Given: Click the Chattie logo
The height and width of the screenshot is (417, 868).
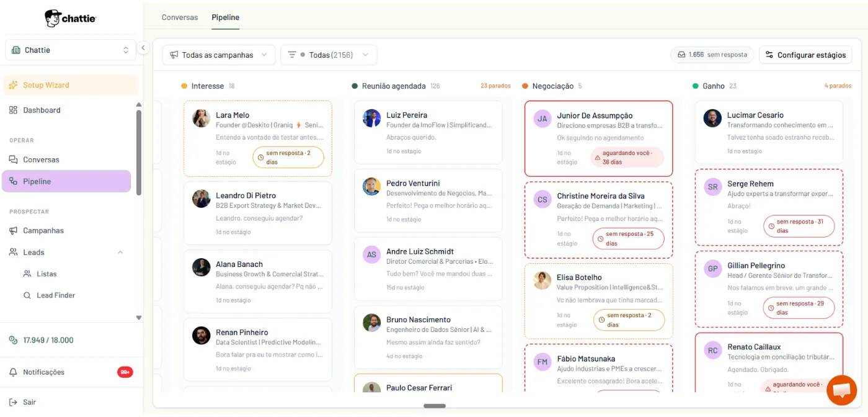Looking at the screenshot, I should 70,18.
